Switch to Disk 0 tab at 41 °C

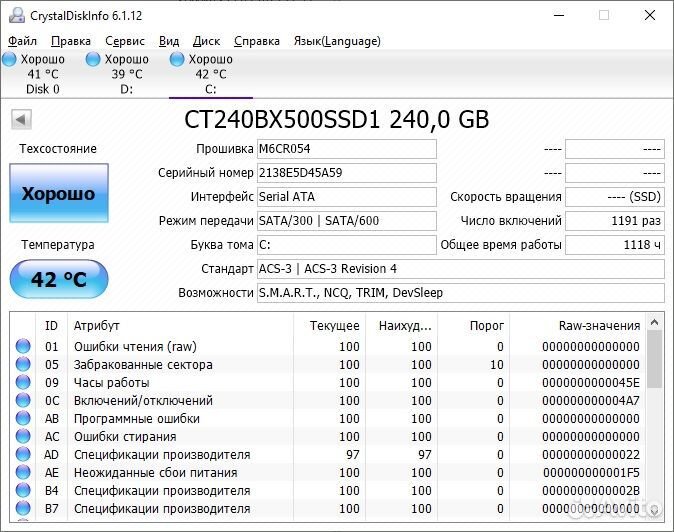[42, 74]
